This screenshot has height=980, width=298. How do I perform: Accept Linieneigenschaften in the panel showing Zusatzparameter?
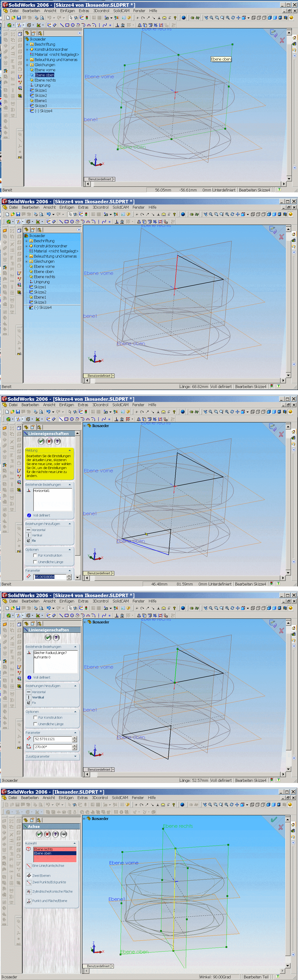48,637
